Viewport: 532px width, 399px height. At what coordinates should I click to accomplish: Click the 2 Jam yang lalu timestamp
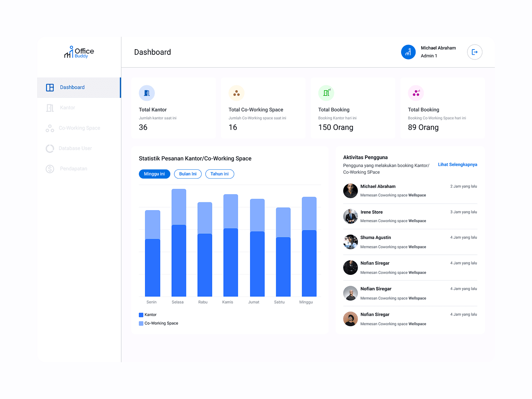point(464,186)
